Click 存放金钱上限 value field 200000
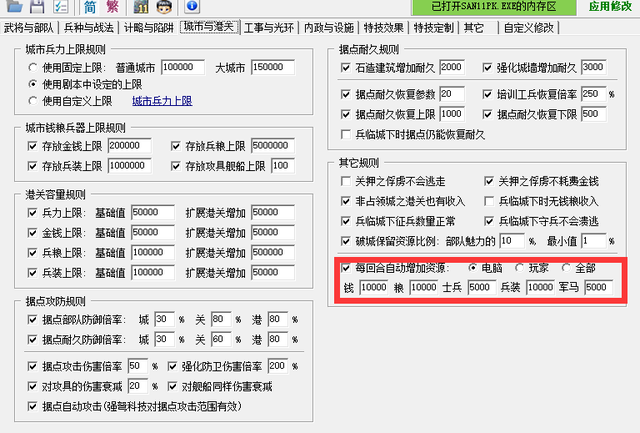640x433 pixels. [x=129, y=146]
